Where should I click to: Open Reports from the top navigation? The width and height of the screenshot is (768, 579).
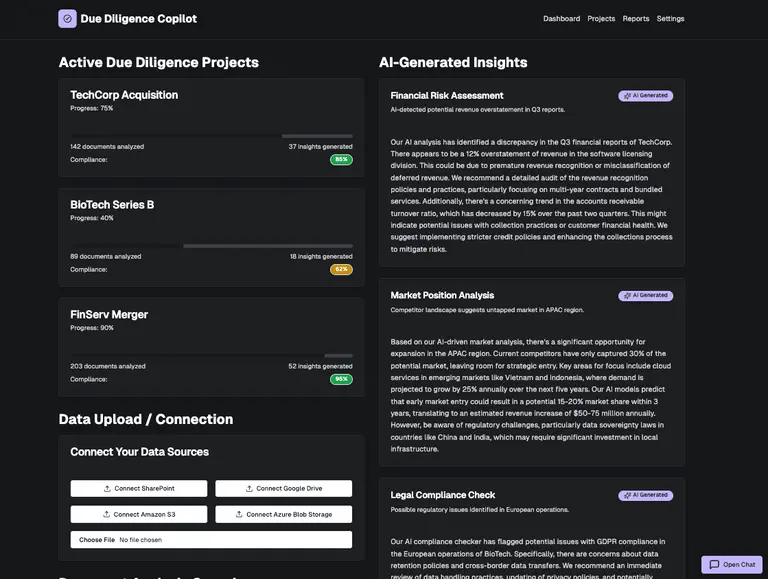(636, 19)
